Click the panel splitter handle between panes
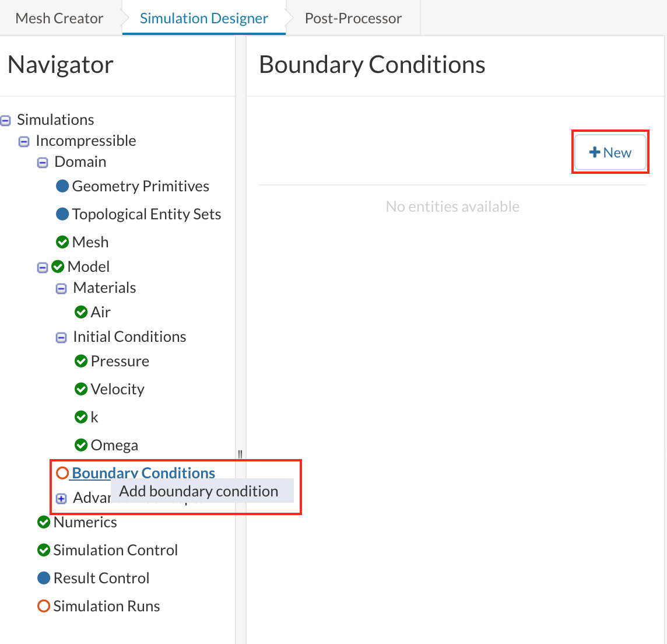Viewport: 667px width, 644px height. pyautogui.click(x=240, y=454)
